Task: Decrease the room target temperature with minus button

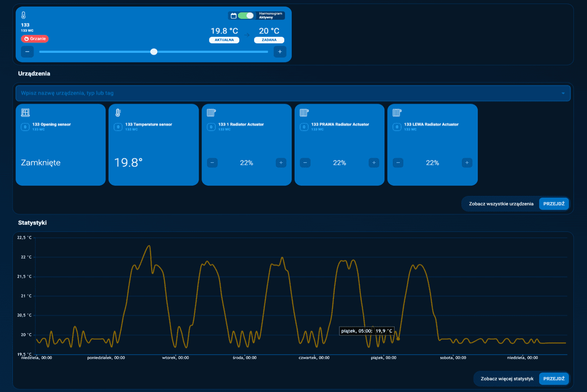Action: coord(27,51)
